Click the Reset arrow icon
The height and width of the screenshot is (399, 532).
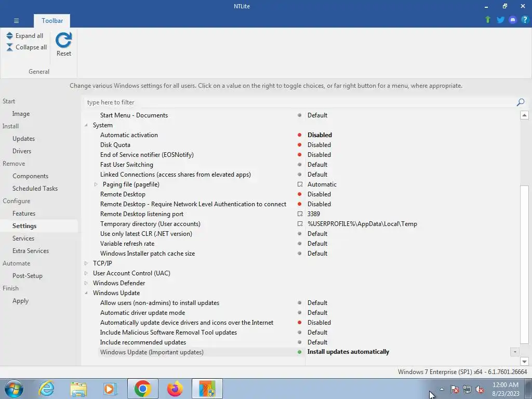64,40
